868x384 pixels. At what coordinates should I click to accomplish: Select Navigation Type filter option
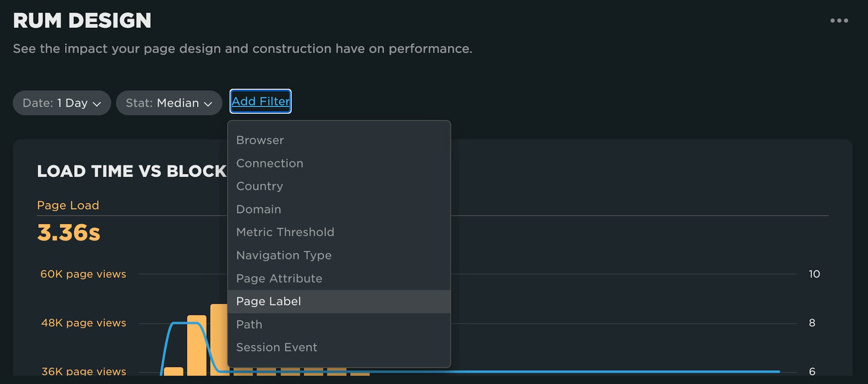(x=284, y=255)
